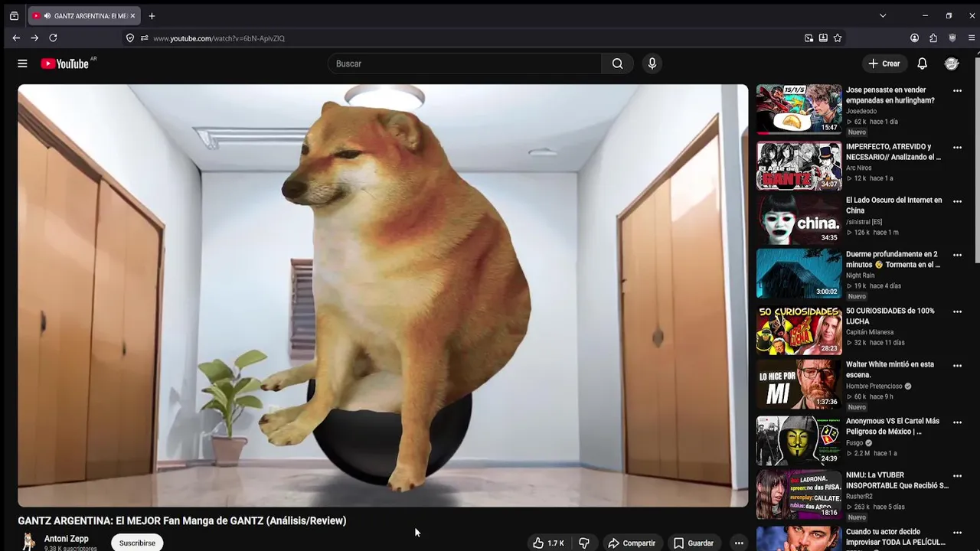980x551 pixels.
Task: Like the video (1.7 K)
Action: (x=548, y=543)
